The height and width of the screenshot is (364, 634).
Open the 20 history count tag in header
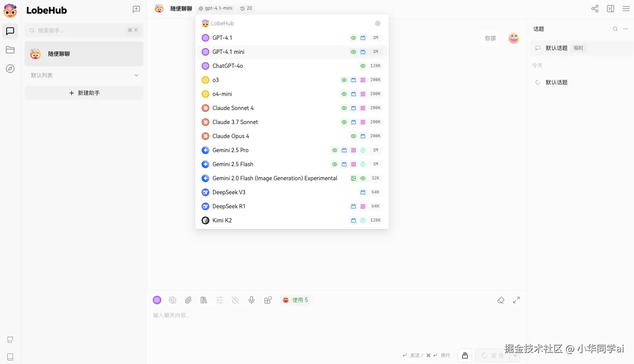point(246,8)
